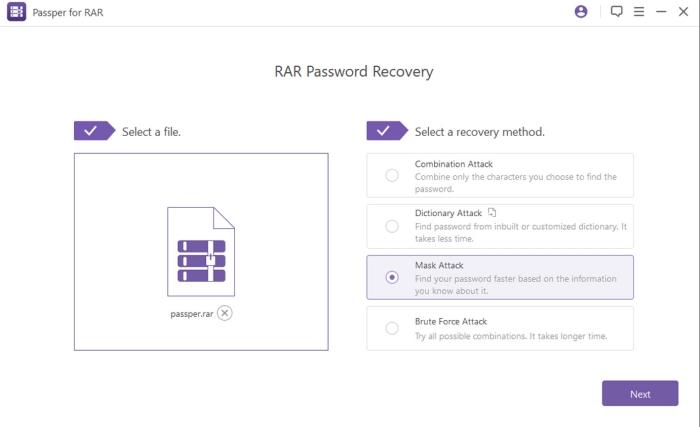Open the hamburger menu in title bar
The height and width of the screenshot is (427, 700).
[639, 12]
